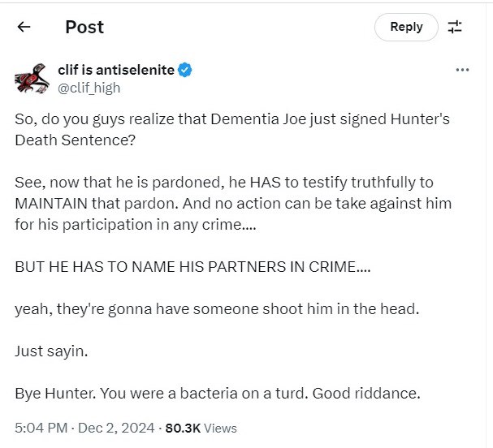
Task: Click the word 'Views' beside 80.3K
Action: (x=220, y=428)
